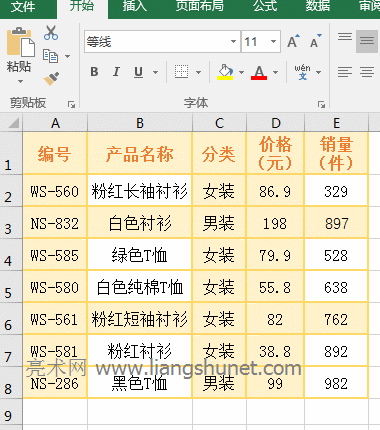Open font color dropdown arrow

(275, 72)
